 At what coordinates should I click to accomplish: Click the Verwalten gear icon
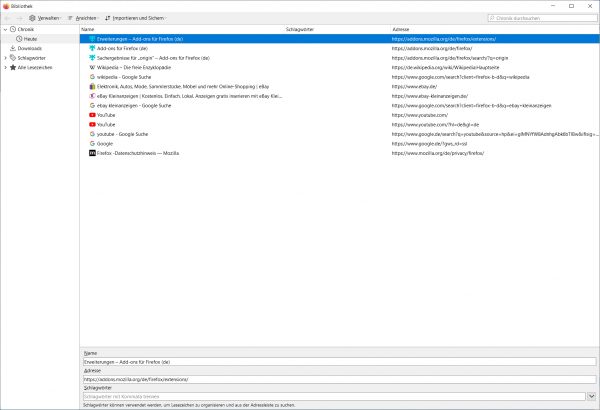[32, 18]
